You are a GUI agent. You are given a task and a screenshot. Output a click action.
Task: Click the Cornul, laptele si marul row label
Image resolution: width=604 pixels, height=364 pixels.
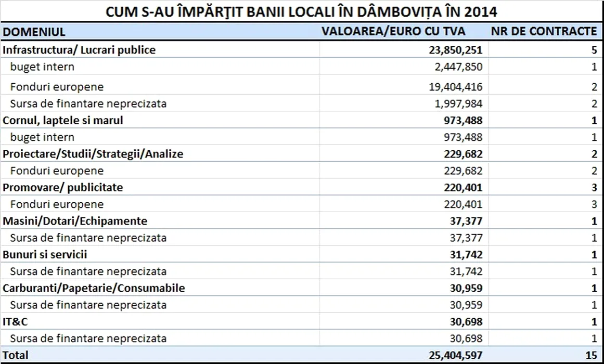click(63, 120)
